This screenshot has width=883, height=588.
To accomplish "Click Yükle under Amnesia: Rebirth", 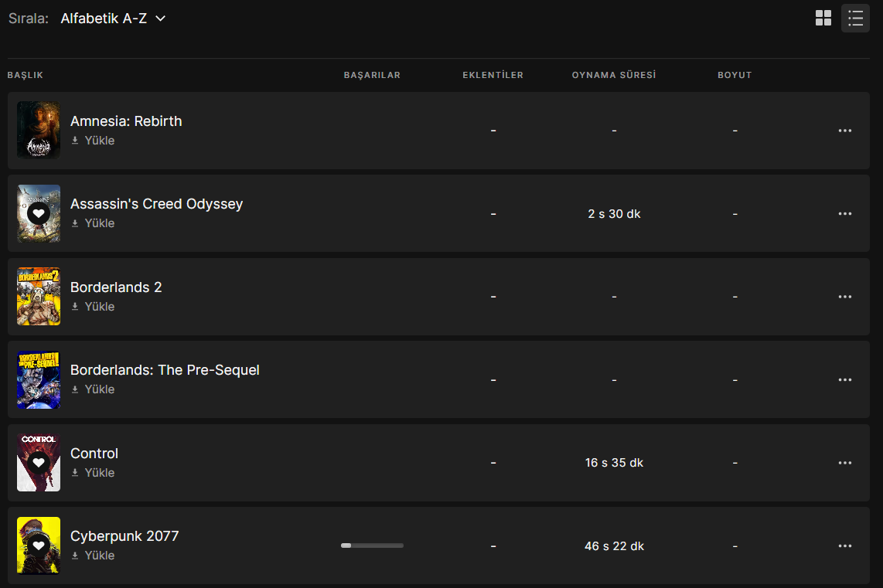I will tap(93, 141).
